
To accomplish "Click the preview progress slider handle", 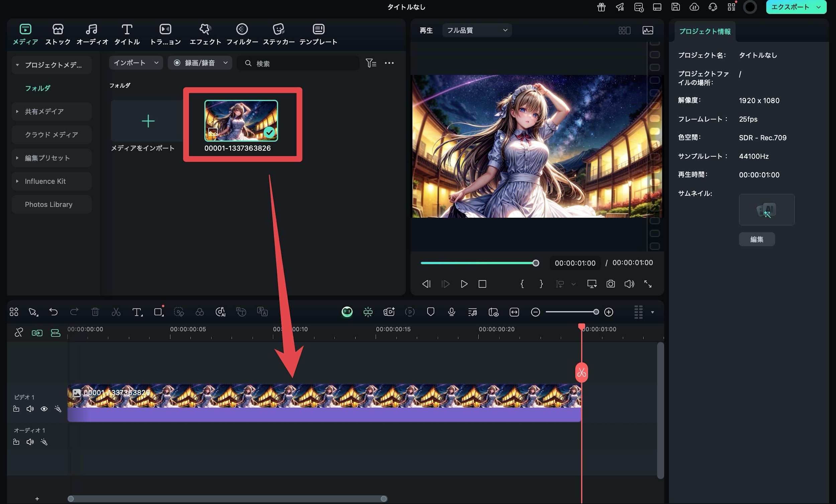I will [x=536, y=263].
